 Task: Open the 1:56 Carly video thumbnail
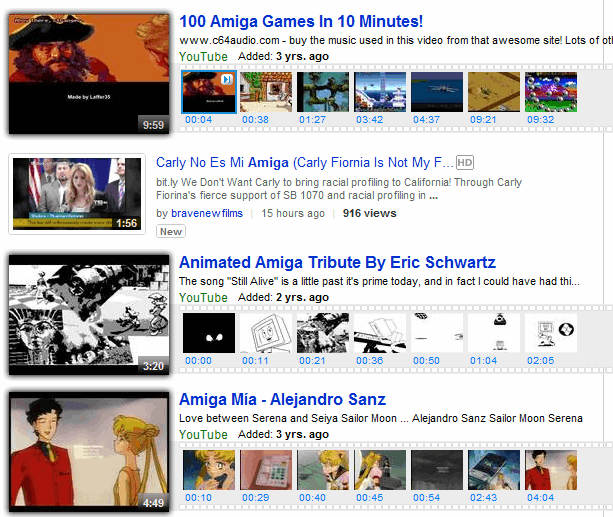[77, 194]
